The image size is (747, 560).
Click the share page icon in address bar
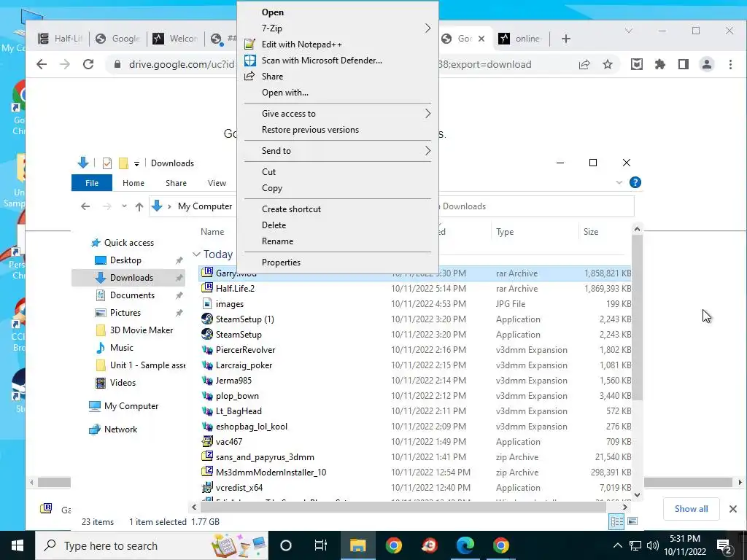(x=584, y=64)
